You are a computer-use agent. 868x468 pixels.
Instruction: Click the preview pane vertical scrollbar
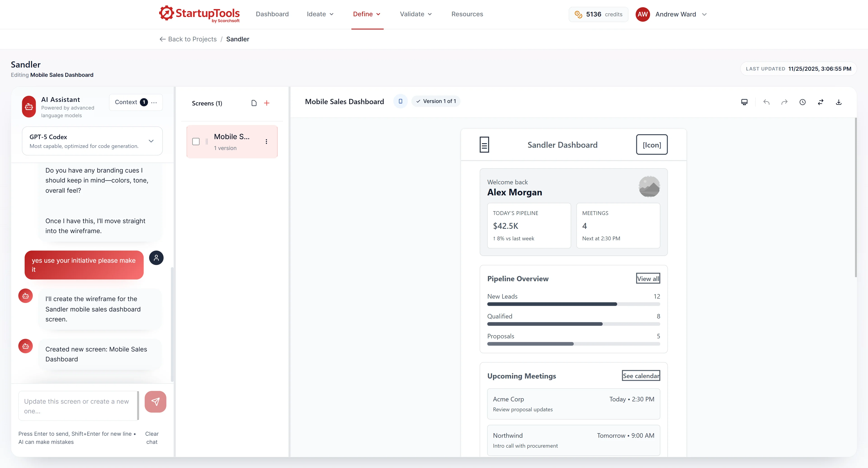tap(856, 197)
